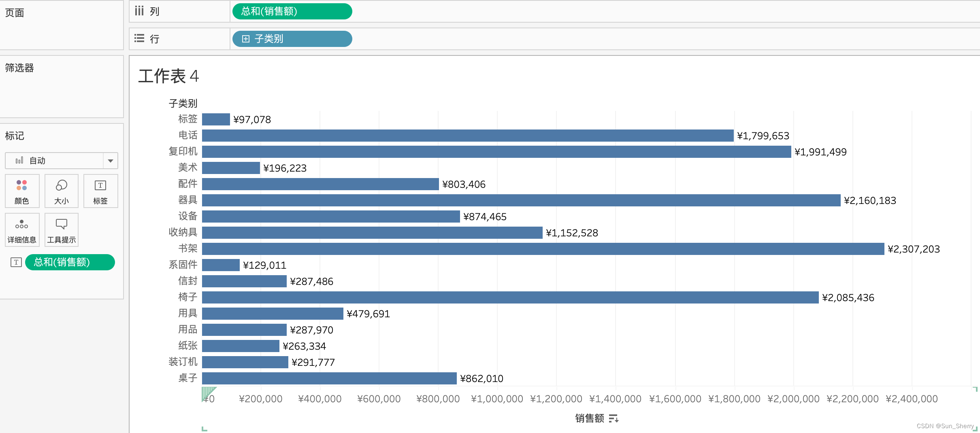This screenshot has height=433, width=980.
Task: Click the rows shelf icon next to 行
Action: tap(139, 38)
